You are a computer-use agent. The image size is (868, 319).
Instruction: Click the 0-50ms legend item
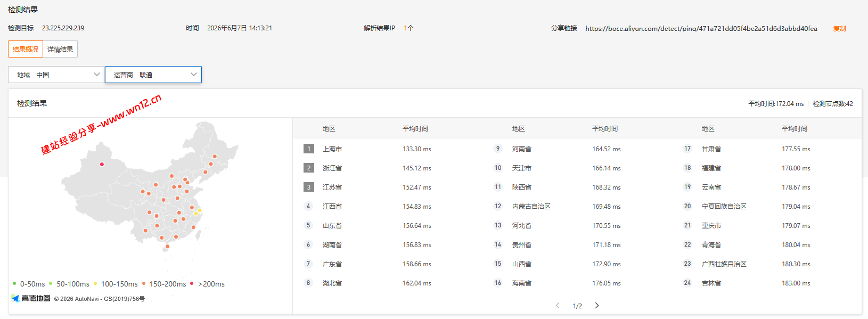tap(29, 284)
